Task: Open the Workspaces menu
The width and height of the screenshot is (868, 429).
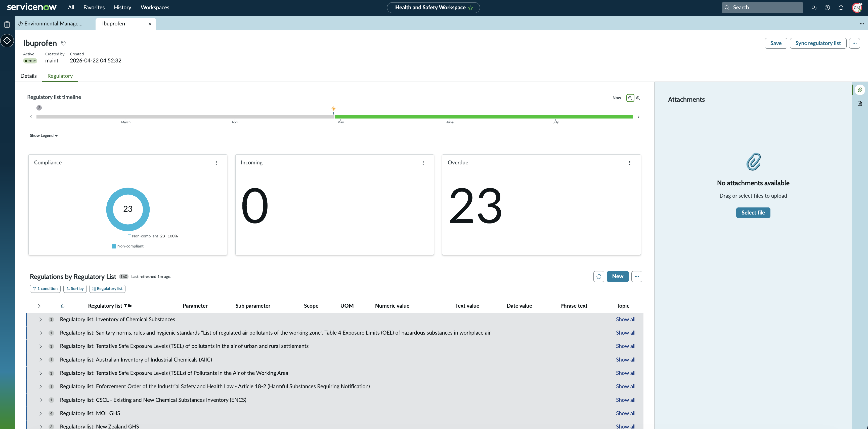Action: 155,7
